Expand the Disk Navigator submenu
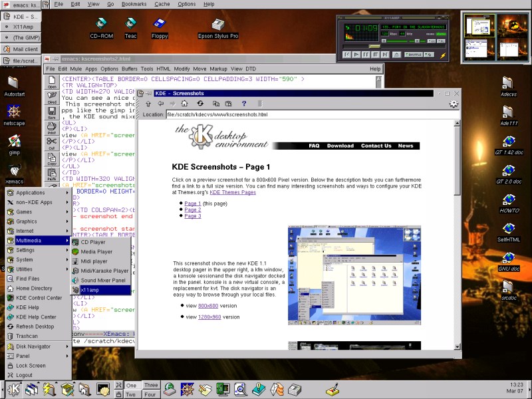 click(39, 346)
